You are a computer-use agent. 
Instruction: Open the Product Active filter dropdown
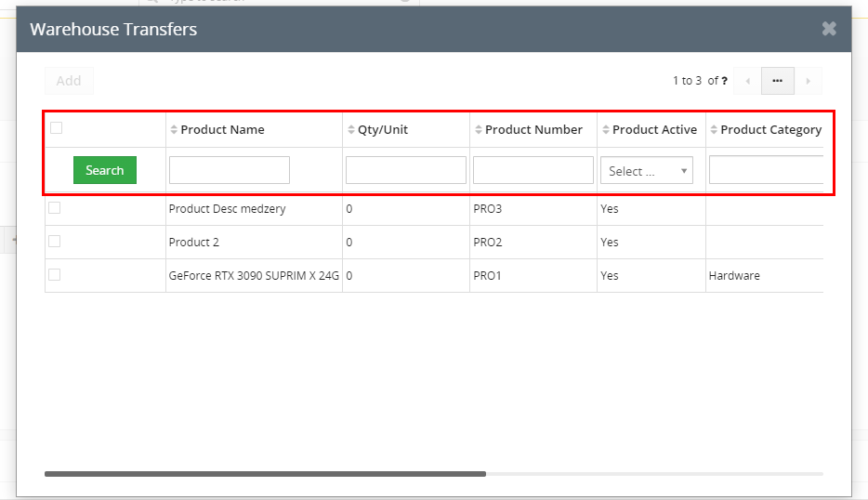click(x=646, y=171)
